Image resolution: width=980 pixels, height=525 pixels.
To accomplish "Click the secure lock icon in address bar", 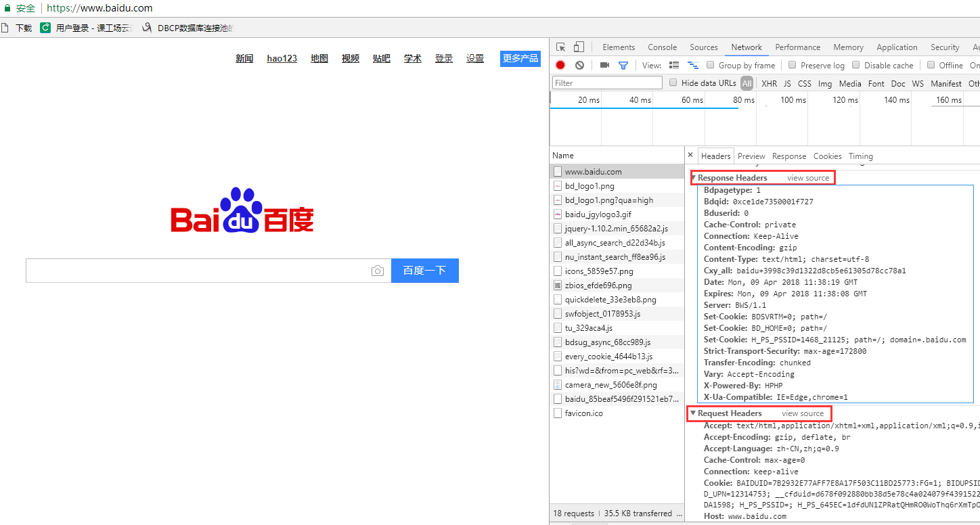I will pyautogui.click(x=8, y=8).
